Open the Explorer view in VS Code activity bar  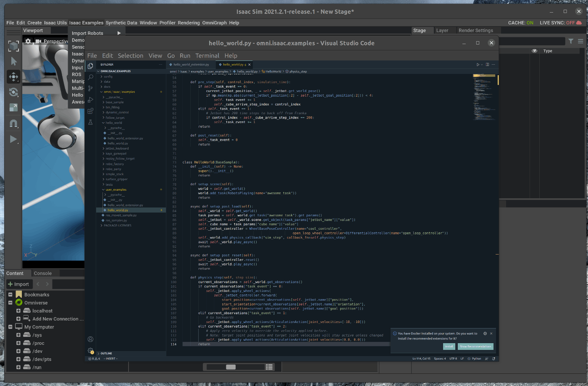coord(90,66)
